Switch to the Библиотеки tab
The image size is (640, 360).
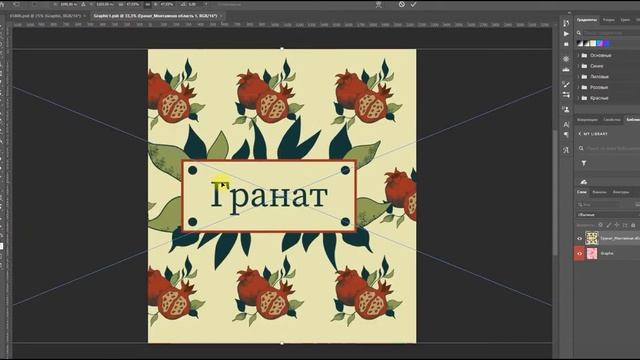[632, 120]
